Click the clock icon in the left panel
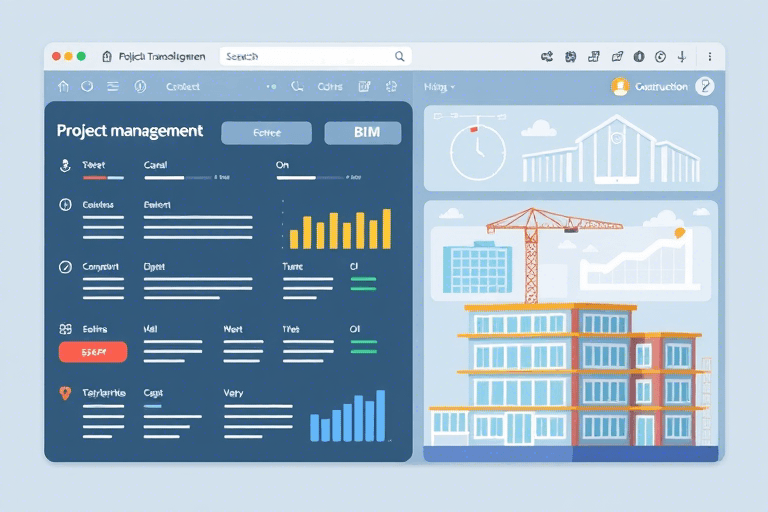This screenshot has height=512, width=768. tap(65, 204)
